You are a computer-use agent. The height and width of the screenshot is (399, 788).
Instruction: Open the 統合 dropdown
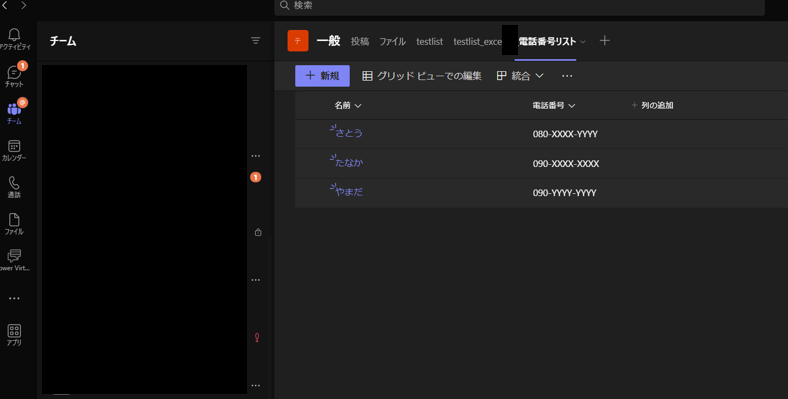pos(520,76)
